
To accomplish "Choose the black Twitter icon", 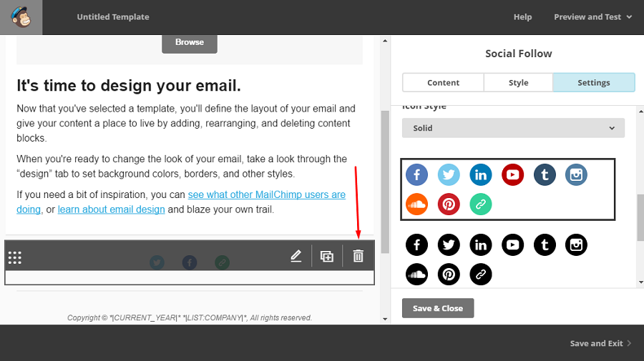I will (449, 245).
